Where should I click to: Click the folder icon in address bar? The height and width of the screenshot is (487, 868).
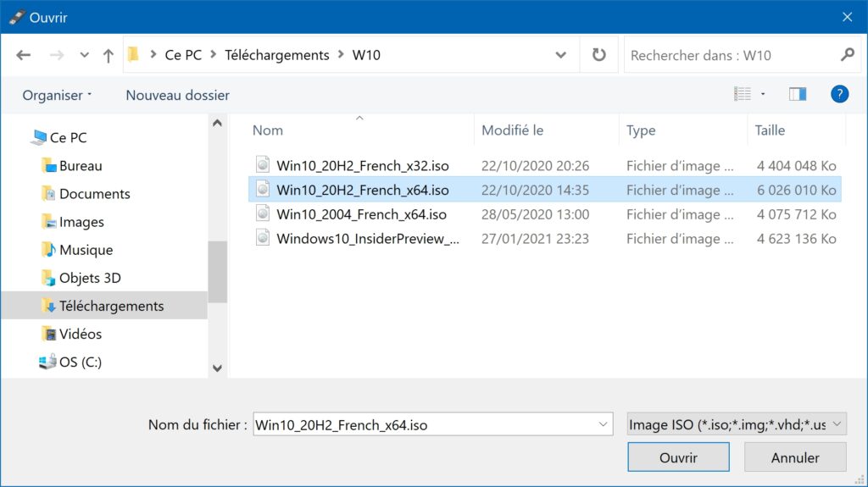point(133,54)
